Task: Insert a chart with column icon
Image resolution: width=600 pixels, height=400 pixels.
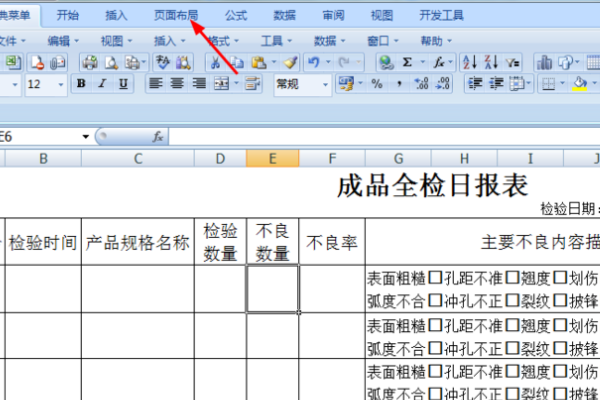Action: [x=544, y=62]
